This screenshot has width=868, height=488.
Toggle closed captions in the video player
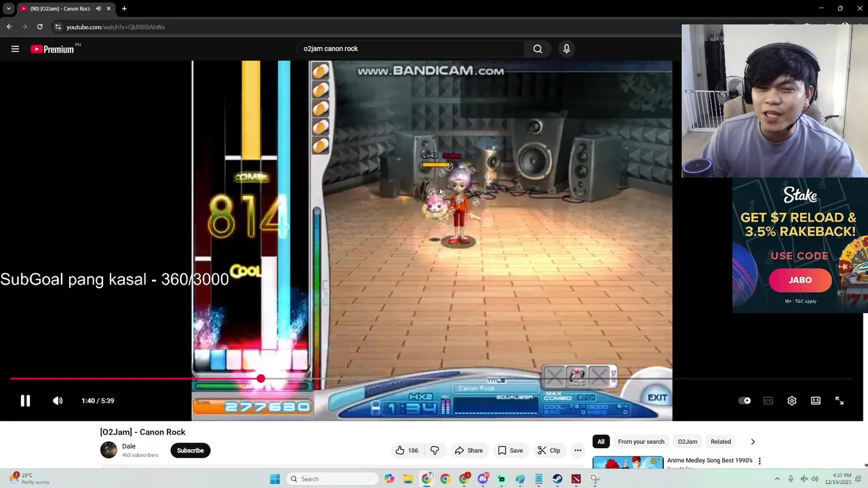pyautogui.click(x=768, y=401)
